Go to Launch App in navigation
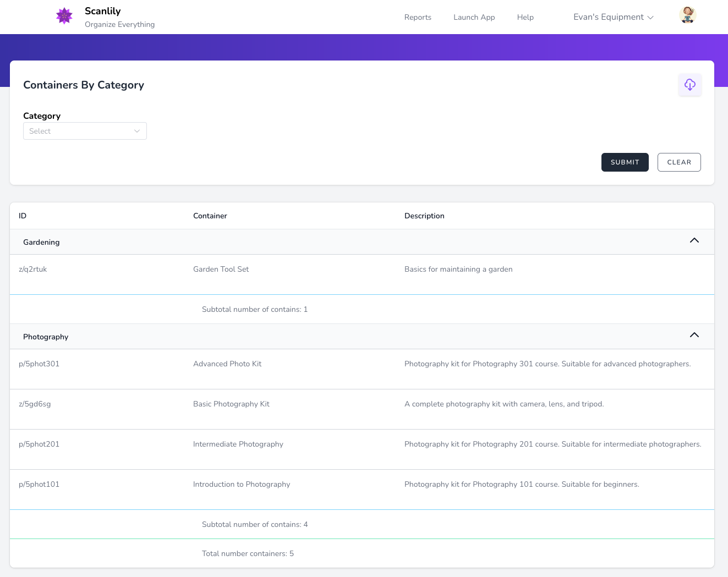Screen dimensions: 728x577 pos(474,18)
